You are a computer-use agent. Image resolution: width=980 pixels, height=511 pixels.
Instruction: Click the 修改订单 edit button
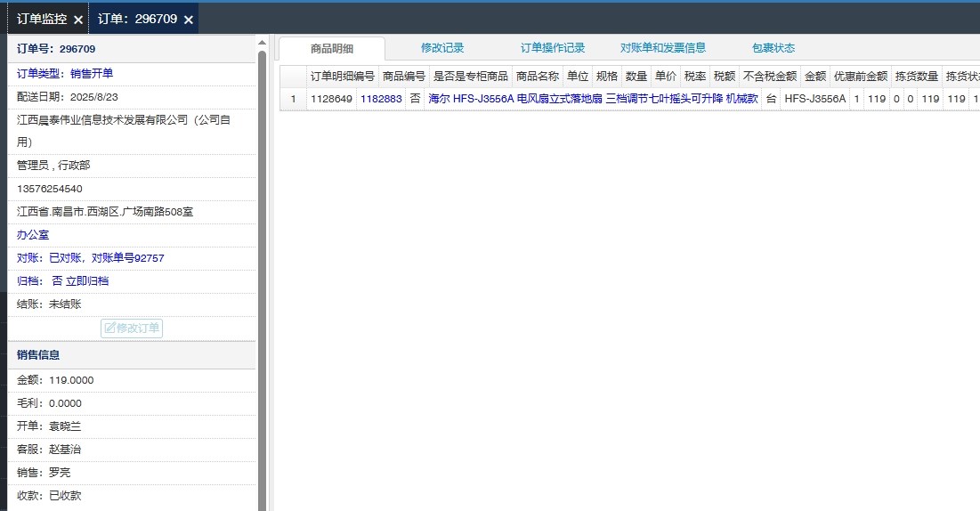pos(132,328)
